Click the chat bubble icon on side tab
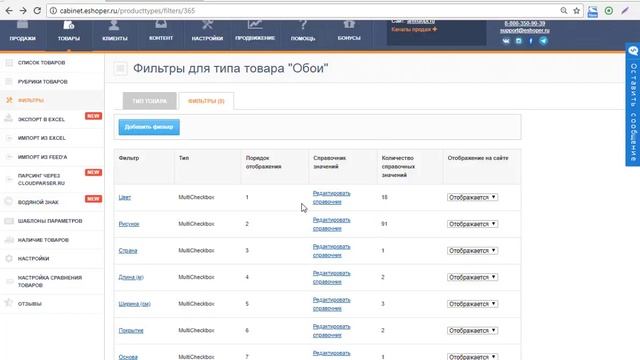 click(x=633, y=51)
